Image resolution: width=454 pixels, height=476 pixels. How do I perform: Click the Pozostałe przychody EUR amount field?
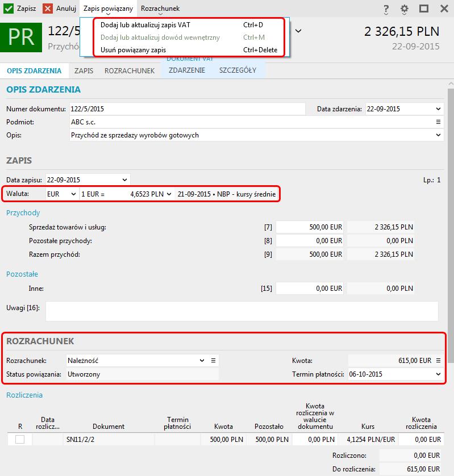[x=310, y=241]
